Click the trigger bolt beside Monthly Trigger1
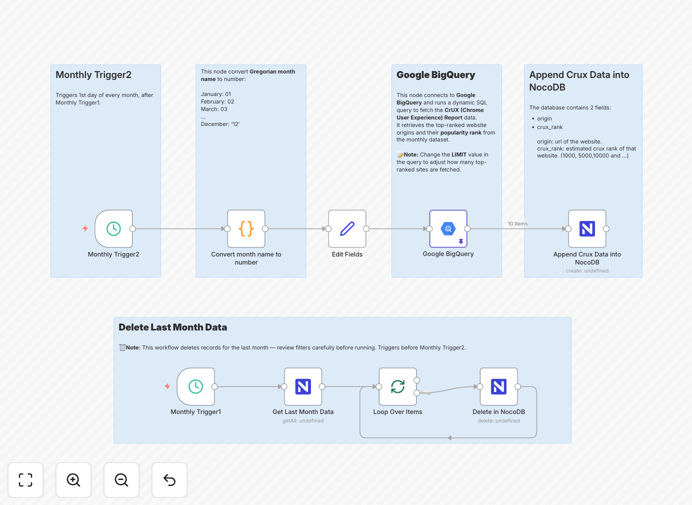The image size is (692, 505). [167, 386]
